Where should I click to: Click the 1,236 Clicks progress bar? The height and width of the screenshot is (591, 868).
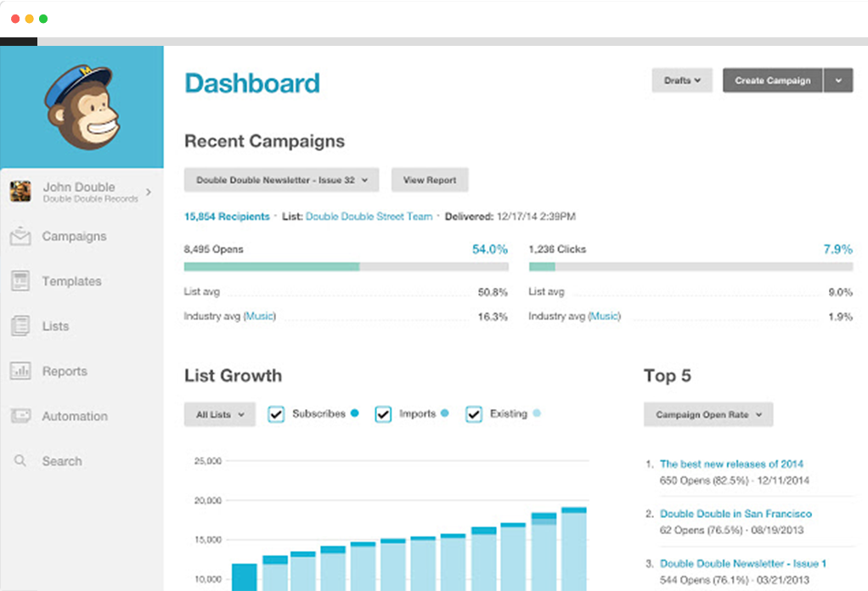(x=690, y=267)
